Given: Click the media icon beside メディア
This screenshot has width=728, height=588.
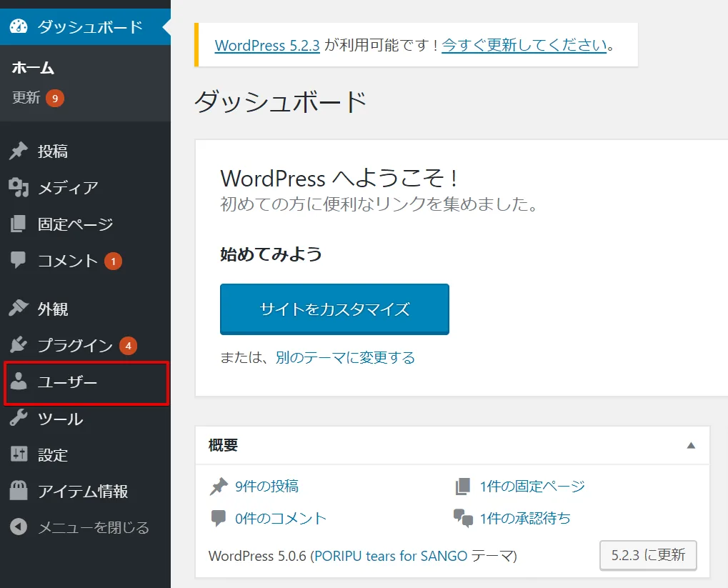Looking at the screenshot, I should pyautogui.click(x=19, y=188).
